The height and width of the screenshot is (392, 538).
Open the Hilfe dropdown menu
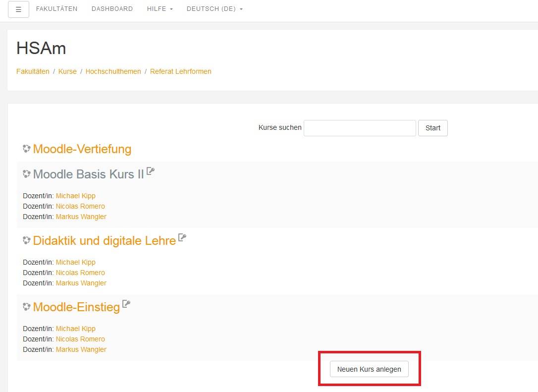160,9
